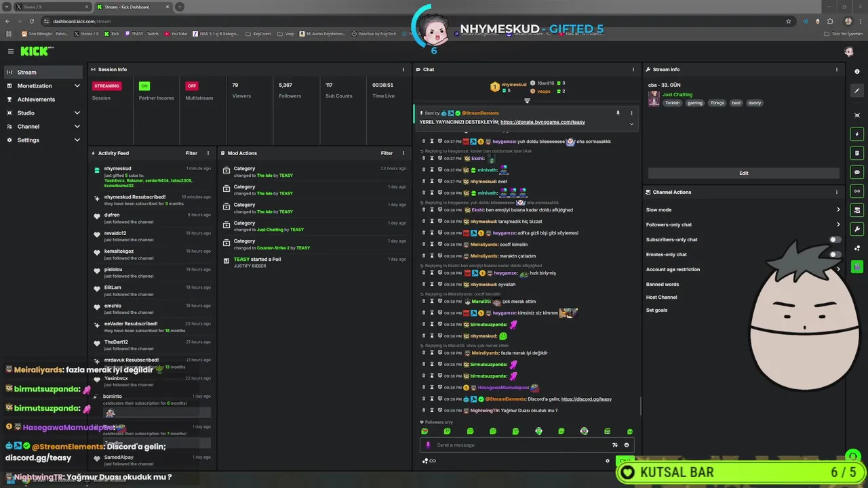The height and width of the screenshot is (488, 868).
Task: Click Set goals in Channel Actions
Action: coord(656,310)
